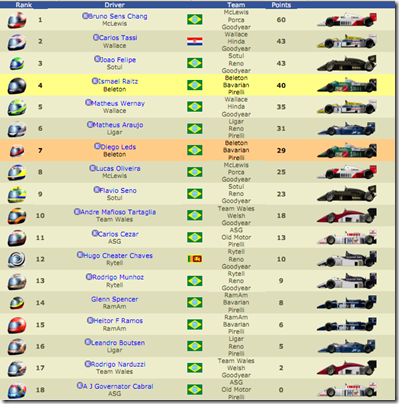Click the Sri Lanka flag in Hugo Cheater Chaves' row
The image size is (399, 404).
click(x=195, y=259)
